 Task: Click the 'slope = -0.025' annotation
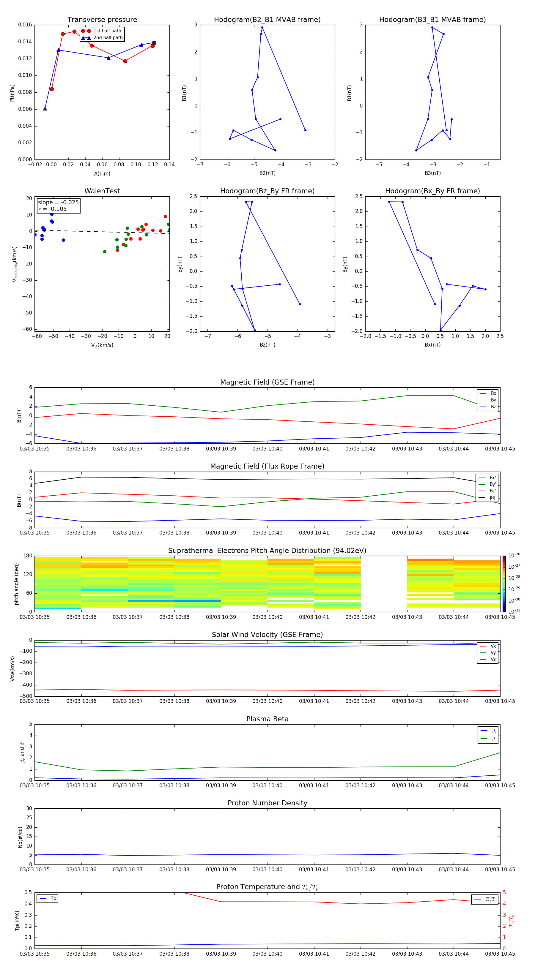(58, 203)
